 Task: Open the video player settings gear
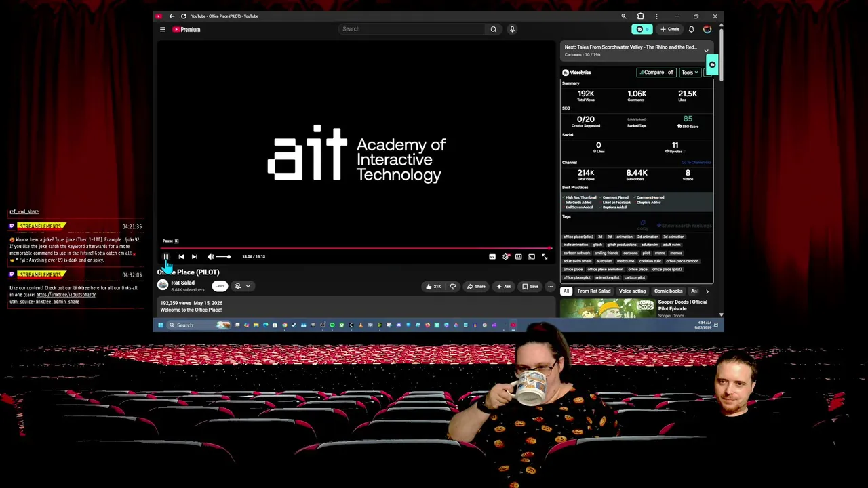(505, 256)
